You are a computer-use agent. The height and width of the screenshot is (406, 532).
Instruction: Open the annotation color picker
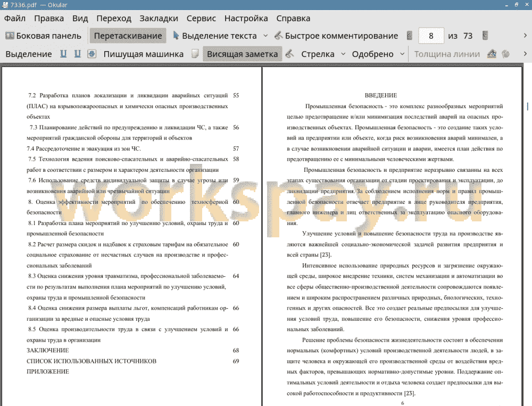(492, 54)
